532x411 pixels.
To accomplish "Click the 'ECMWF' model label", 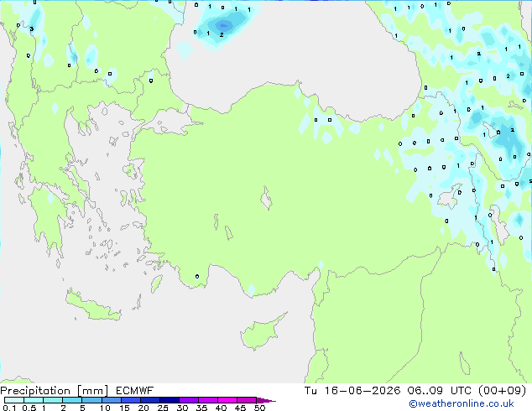I will click(x=135, y=391).
